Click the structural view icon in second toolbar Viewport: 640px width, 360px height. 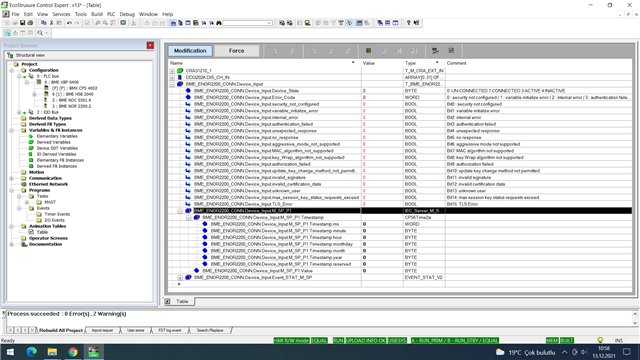point(7,33)
